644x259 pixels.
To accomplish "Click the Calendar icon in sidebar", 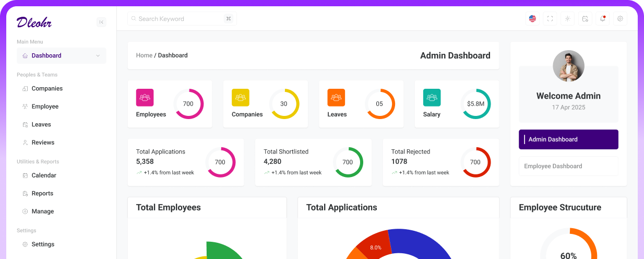I will tap(25, 175).
